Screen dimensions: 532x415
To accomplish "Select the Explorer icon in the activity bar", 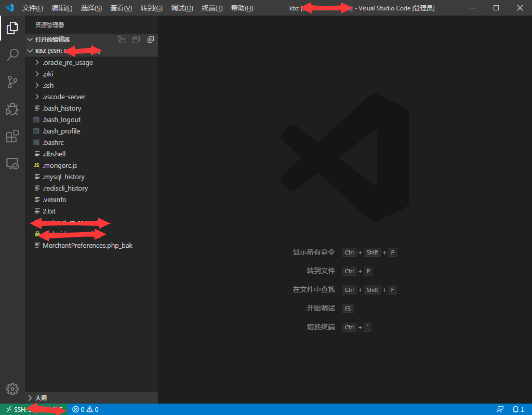I will click(12, 28).
